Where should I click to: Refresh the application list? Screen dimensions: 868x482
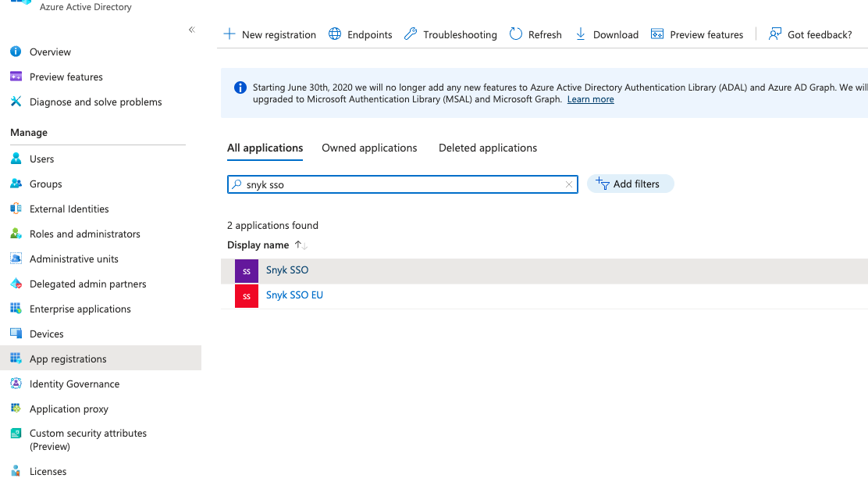[x=535, y=34]
